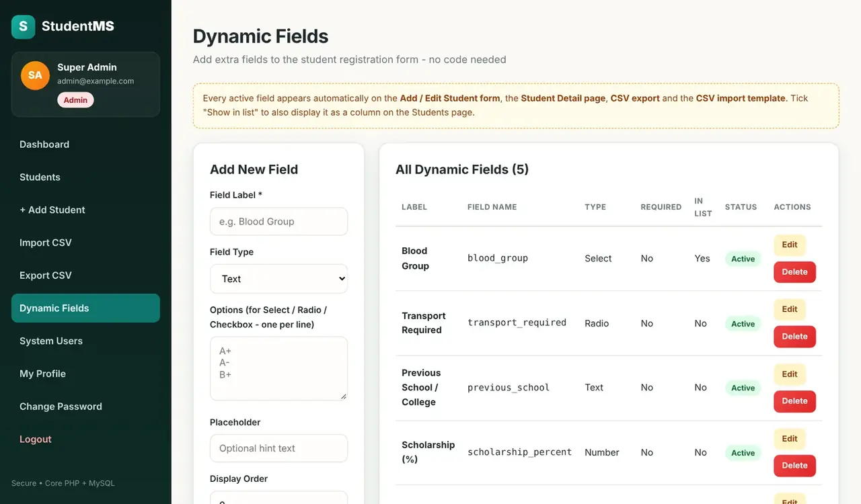The image size is (861, 504).
Task: Go to My Profile
Action: (x=85, y=374)
